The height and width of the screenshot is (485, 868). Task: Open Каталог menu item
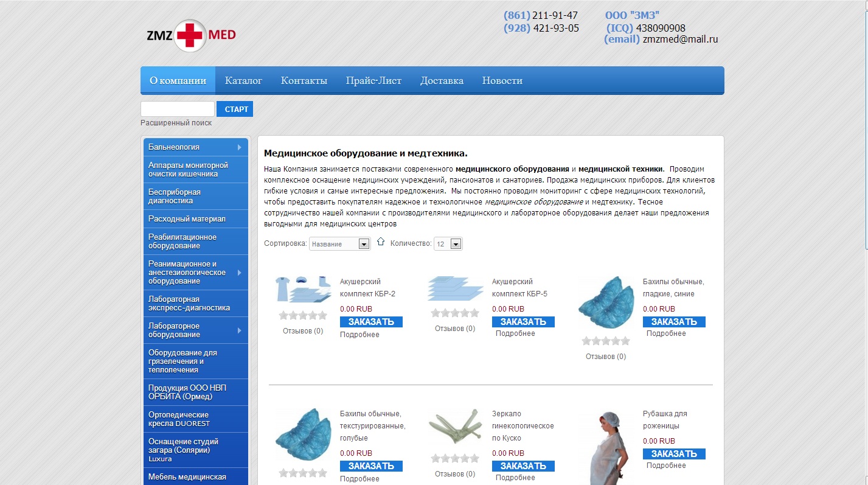243,80
